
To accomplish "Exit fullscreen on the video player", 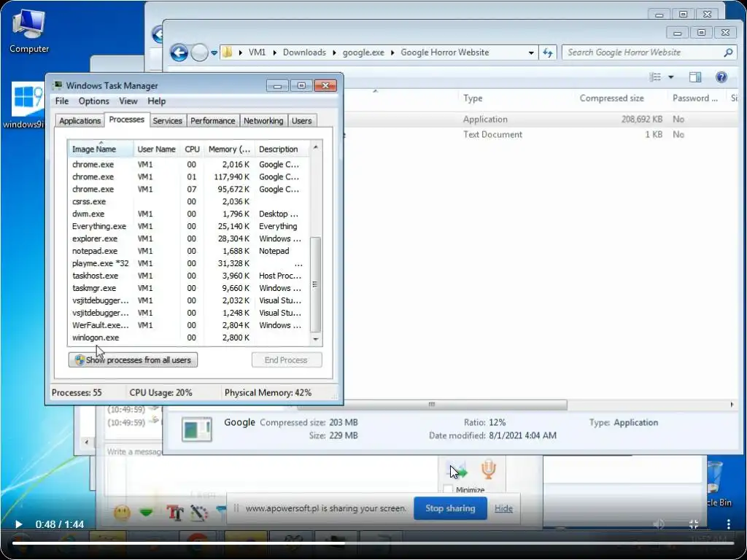I will [694, 524].
